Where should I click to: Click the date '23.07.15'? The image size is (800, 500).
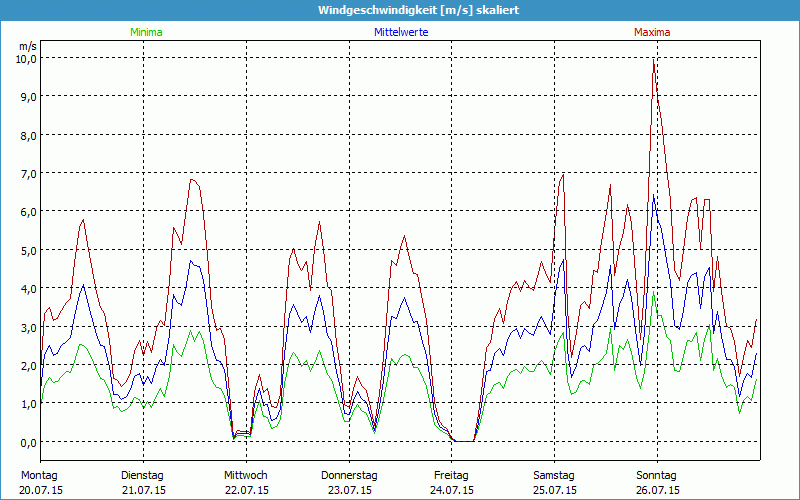click(349, 490)
